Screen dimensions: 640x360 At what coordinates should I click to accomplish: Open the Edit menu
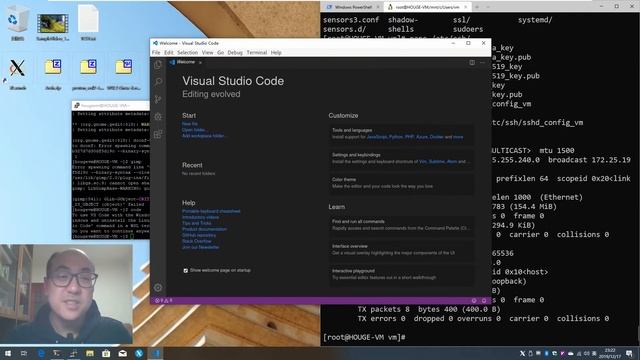[169, 53]
